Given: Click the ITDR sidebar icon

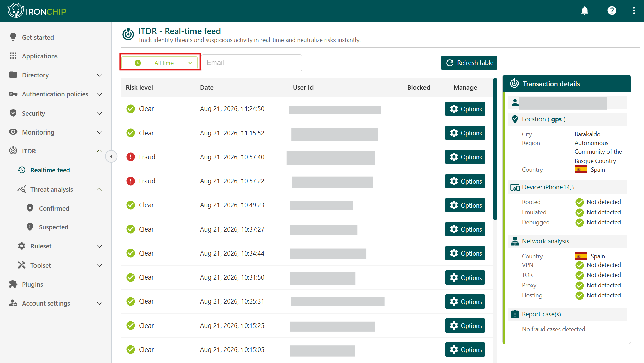Looking at the screenshot, I should pos(13,151).
